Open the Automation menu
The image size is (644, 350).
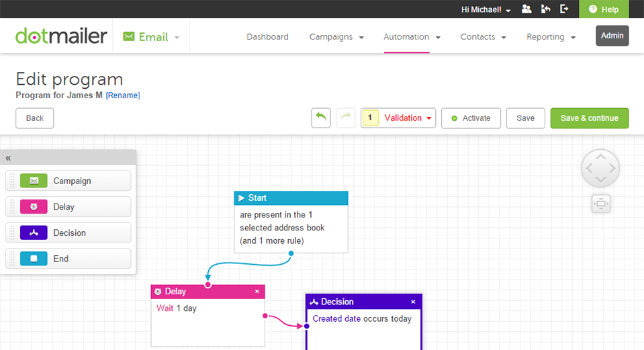click(x=412, y=37)
